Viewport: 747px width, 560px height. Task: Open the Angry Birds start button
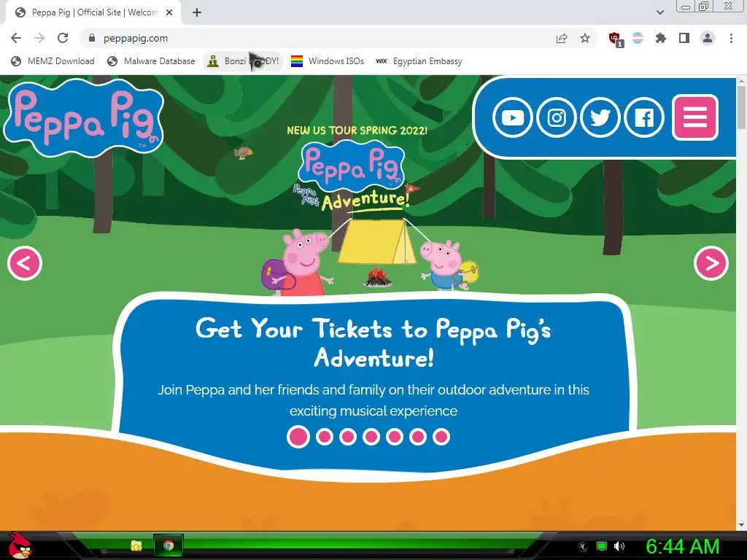[19, 546]
